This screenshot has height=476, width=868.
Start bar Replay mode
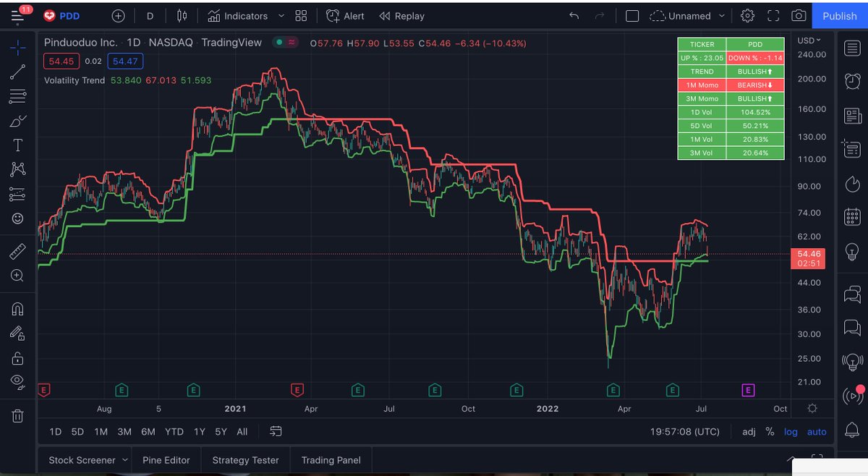pos(401,15)
